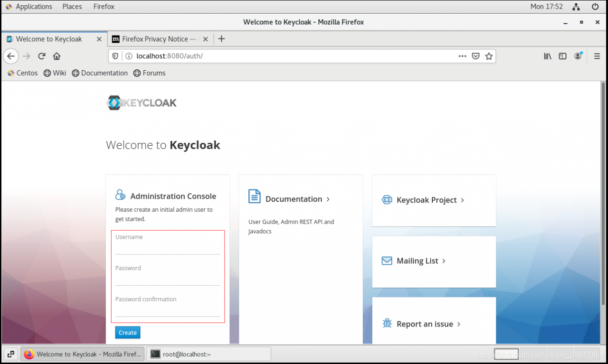The height and width of the screenshot is (364, 608).
Task: Open the power menu icon
Action: (595, 7)
